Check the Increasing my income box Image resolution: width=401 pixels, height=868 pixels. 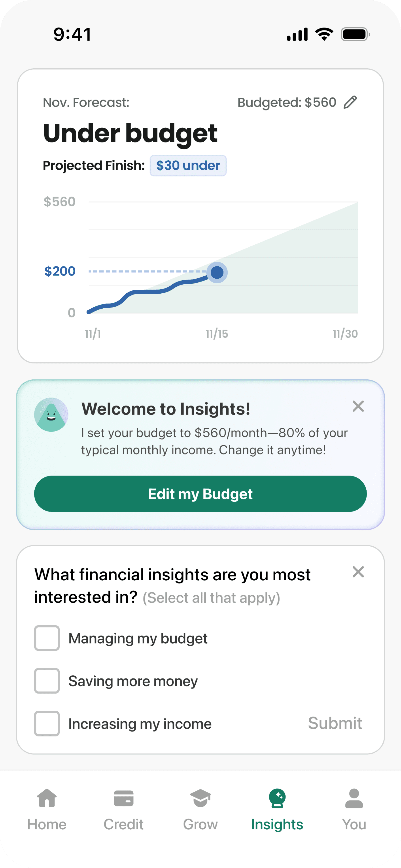tap(47, 724)
